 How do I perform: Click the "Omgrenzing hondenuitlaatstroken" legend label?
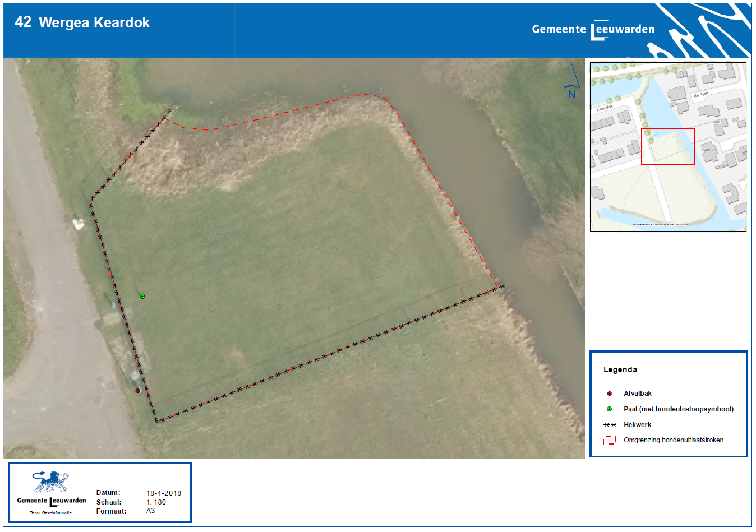(673, 440)
